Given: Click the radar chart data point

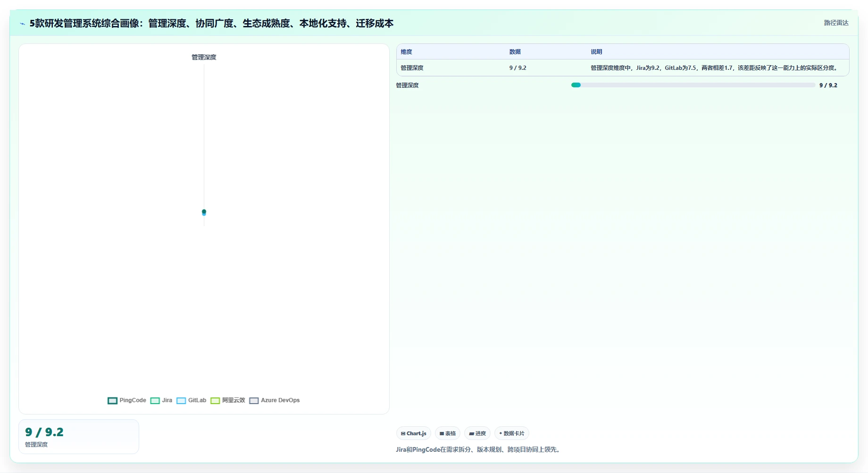Looking at the screenshot, I should point(204,212).
